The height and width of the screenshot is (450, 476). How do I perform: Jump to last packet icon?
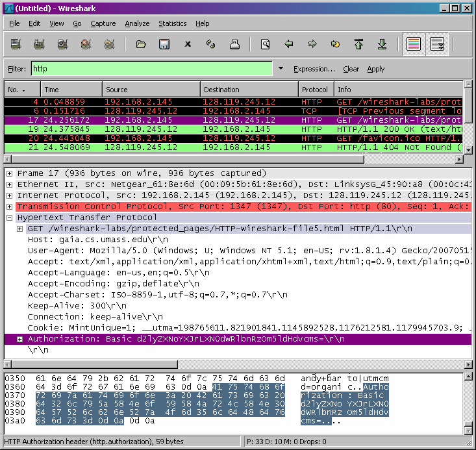[382, 44]
